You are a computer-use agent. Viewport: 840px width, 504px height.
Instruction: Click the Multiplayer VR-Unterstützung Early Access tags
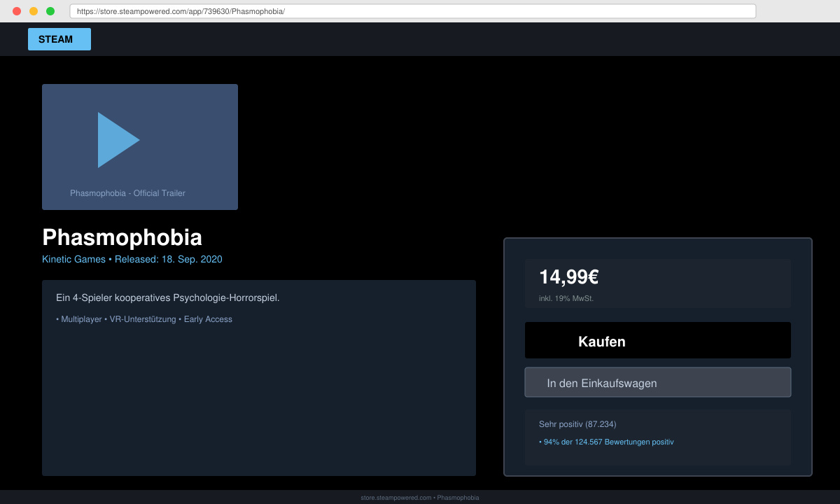pyautogui.click(x=144, y=319)
